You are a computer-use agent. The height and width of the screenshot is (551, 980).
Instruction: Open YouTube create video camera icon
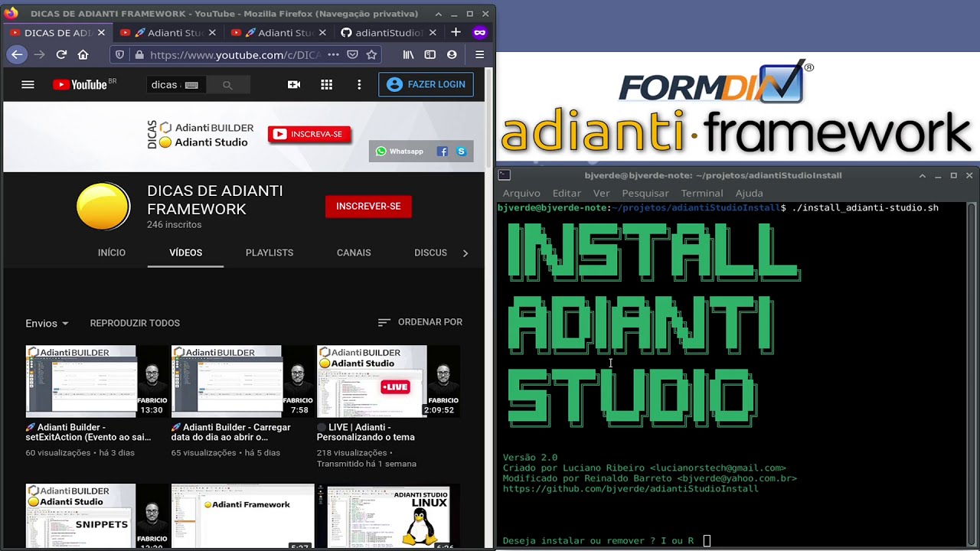294,84
